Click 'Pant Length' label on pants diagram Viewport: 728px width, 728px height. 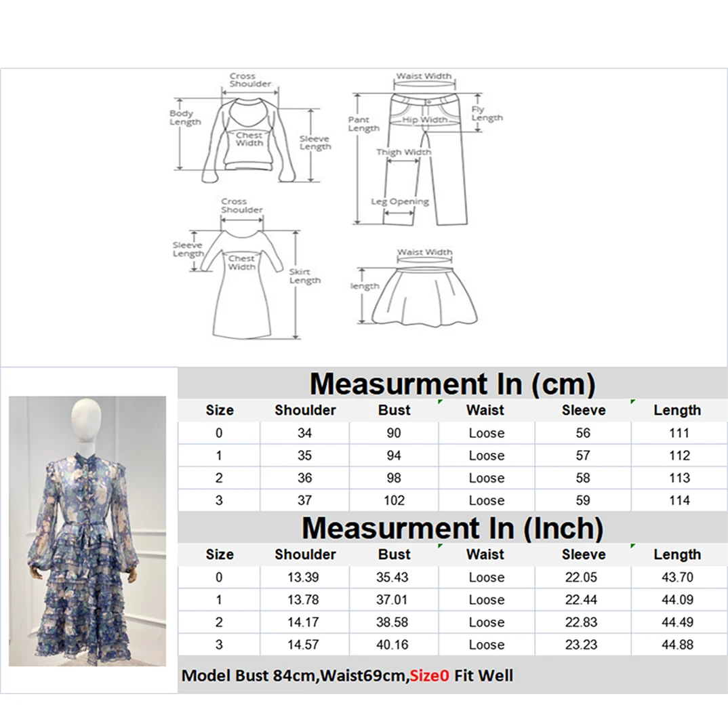(x=363, y=123)
